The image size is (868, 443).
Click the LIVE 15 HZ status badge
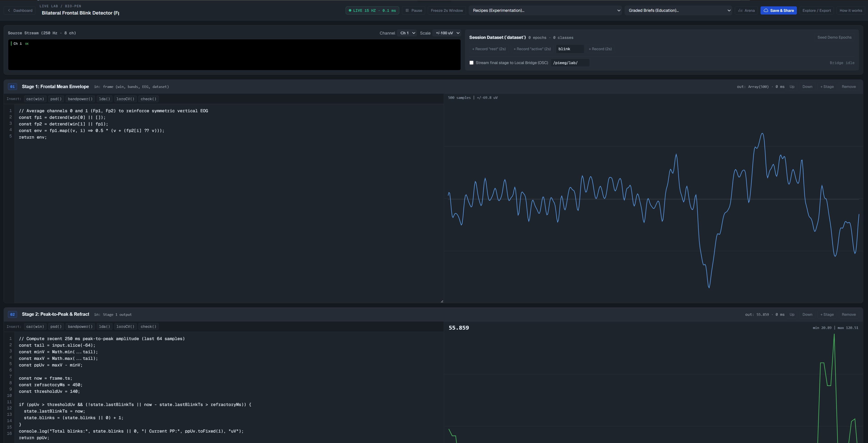(x=372, y=10)
